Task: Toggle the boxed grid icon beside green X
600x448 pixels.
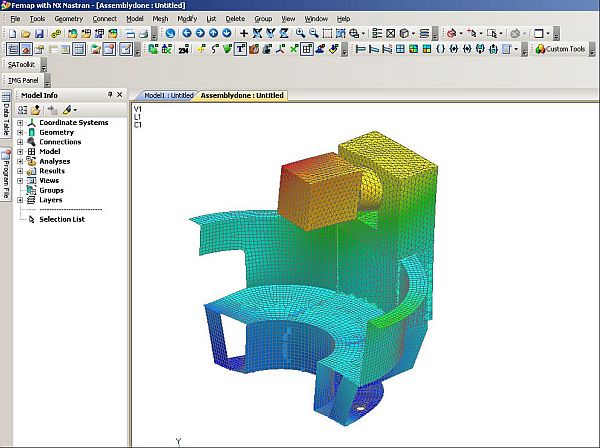Action: pos(307,49)
